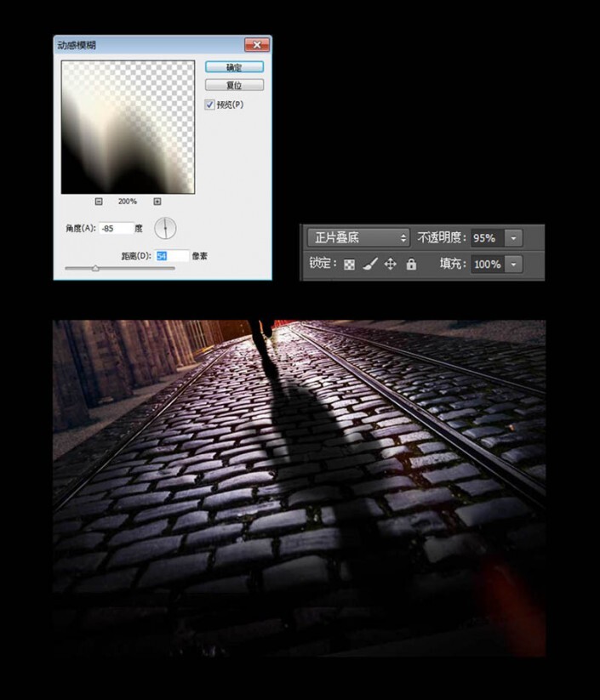Click the 95% opacity value field
Viewport: 600px width, 700px height.
point(487,238)
